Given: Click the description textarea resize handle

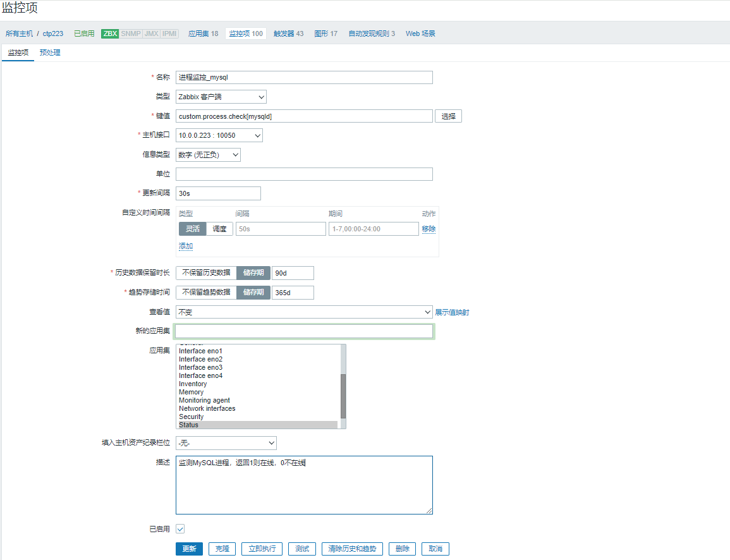Looking at the screenshot, I should 429,511.
